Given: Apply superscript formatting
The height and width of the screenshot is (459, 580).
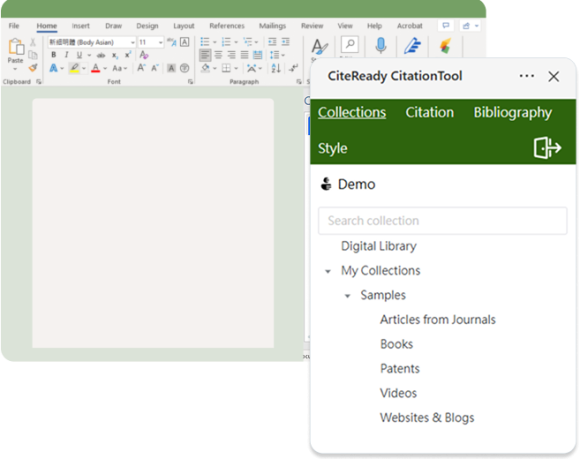Looking at the screenshot, I should coord(128,55).
